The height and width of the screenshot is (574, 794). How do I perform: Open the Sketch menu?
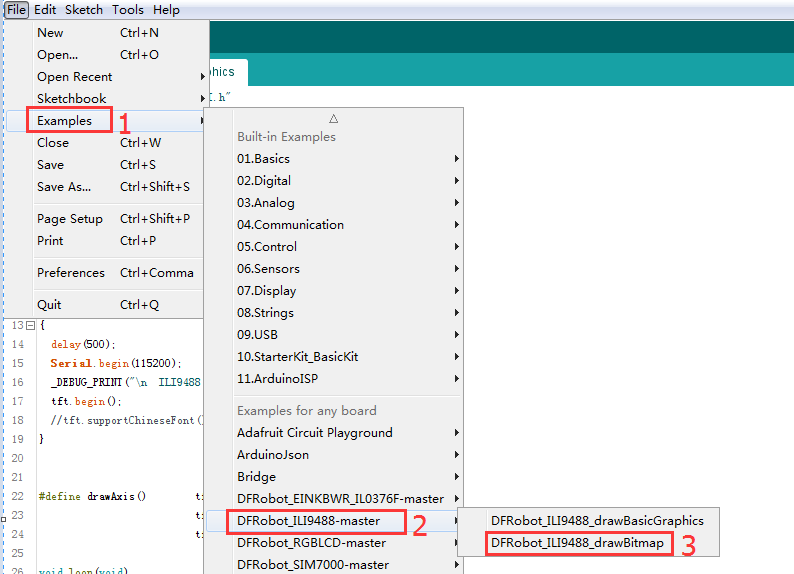pyautogui.click(x=84, y=10)
